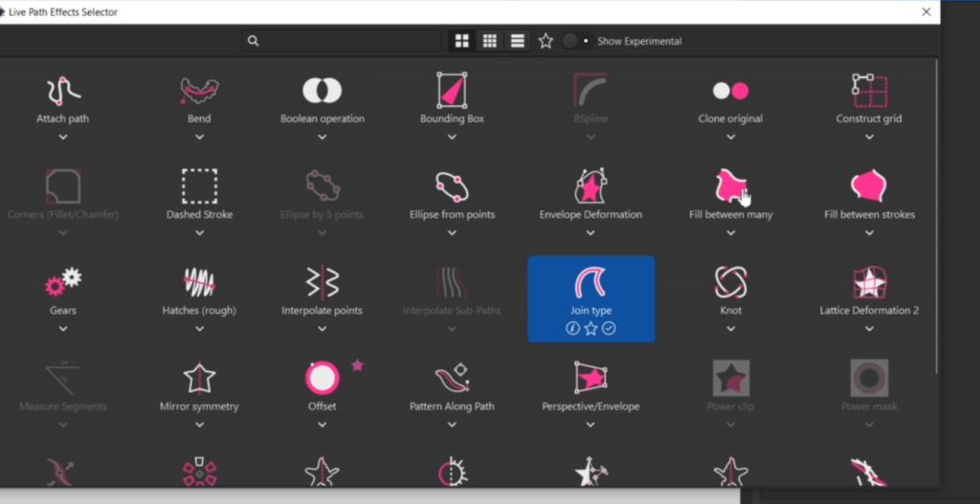This screenshot has height=504, width=980.
Task: Choose the Hatches (rough) effect icon
Action: (199, 282)
